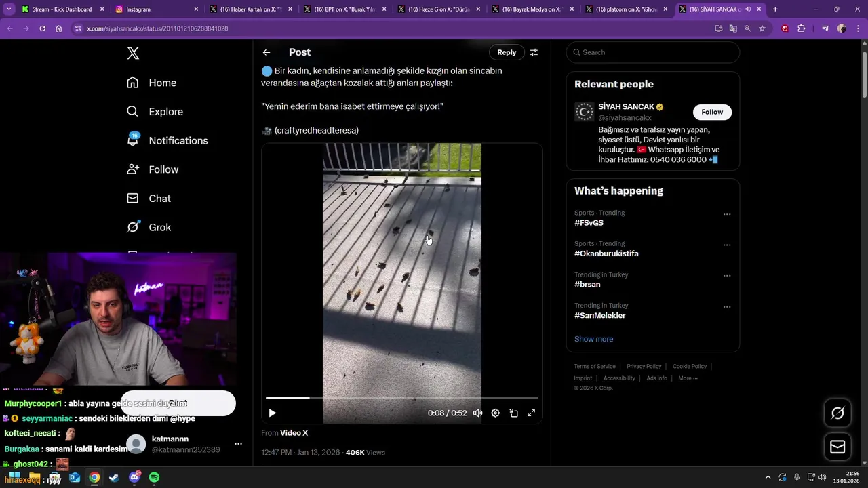The height and width of the screenshot is (488, 868).
Task: Open Notifications with bell icon
Action: [x=167, y=140]
